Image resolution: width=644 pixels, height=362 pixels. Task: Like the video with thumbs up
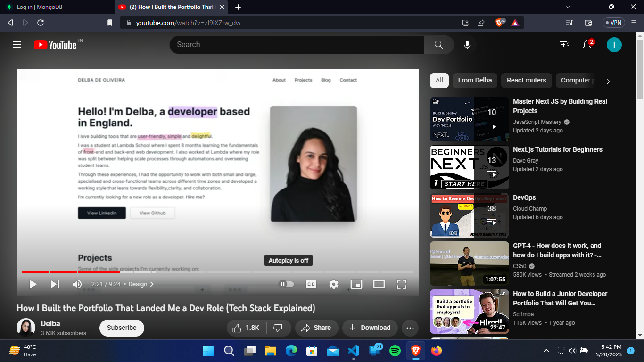(247, 328)
